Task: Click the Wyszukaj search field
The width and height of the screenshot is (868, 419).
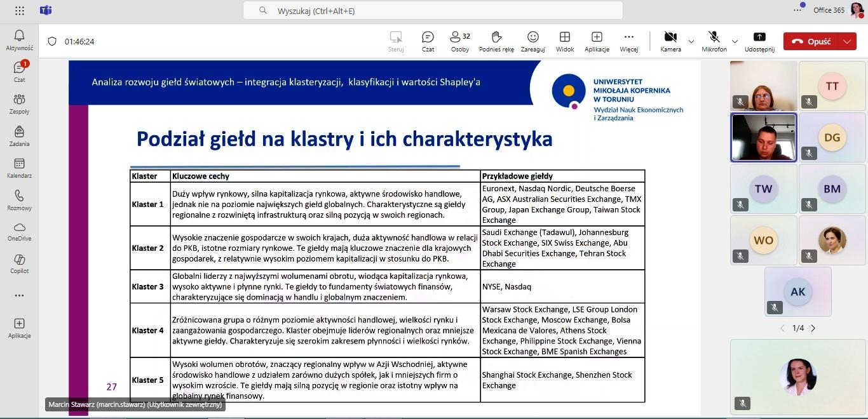Action: (432, 11)
